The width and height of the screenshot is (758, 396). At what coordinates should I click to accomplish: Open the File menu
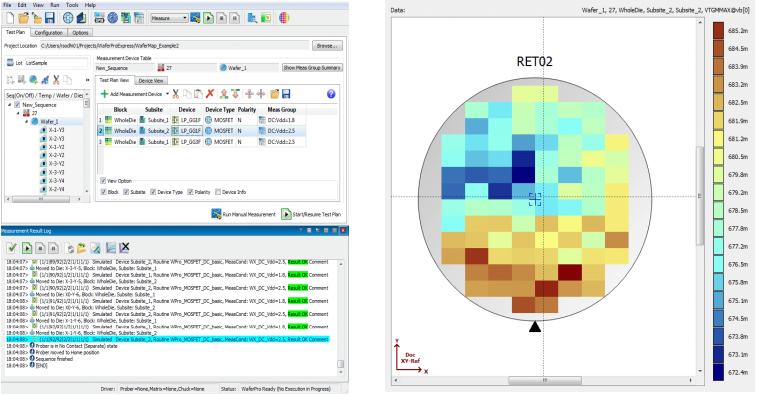[7, 5]
